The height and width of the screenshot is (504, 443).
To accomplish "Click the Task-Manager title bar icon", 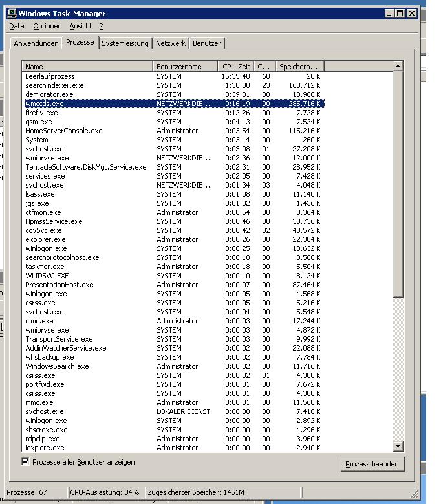I will 12,13.
